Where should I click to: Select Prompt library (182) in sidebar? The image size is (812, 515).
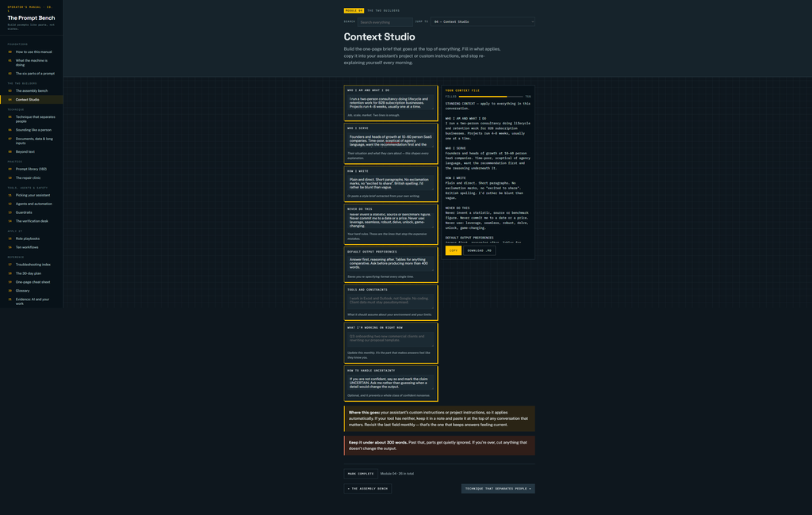[31, 169]
